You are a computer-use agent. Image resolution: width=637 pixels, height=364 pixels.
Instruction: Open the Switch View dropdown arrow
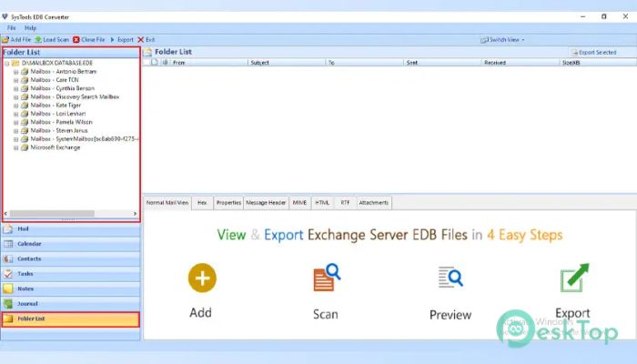[x=523, y=40]
